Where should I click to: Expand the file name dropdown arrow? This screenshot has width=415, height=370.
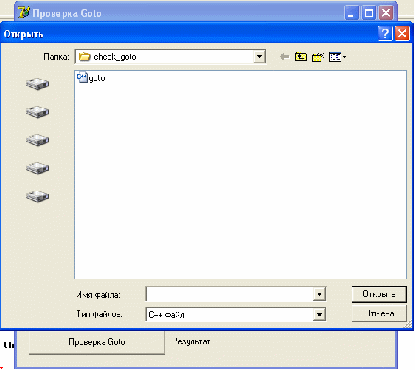point(319,294)
